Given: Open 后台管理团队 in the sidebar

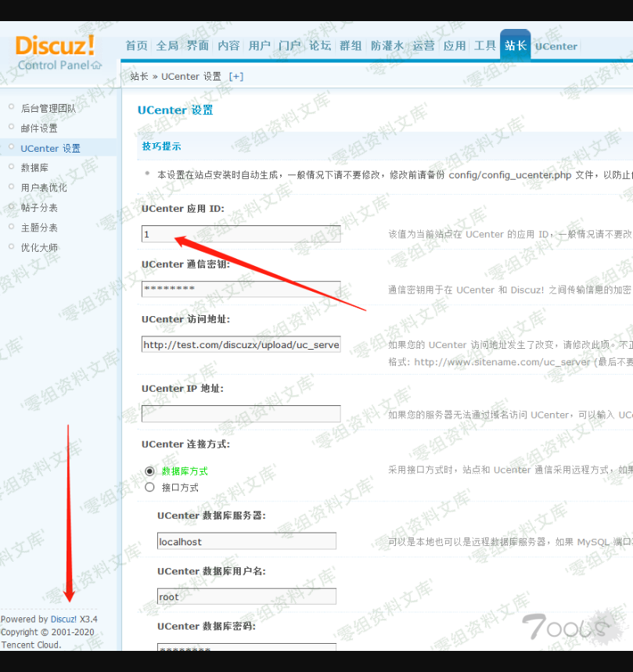Looking at the screenshot, I should (49, 108).
